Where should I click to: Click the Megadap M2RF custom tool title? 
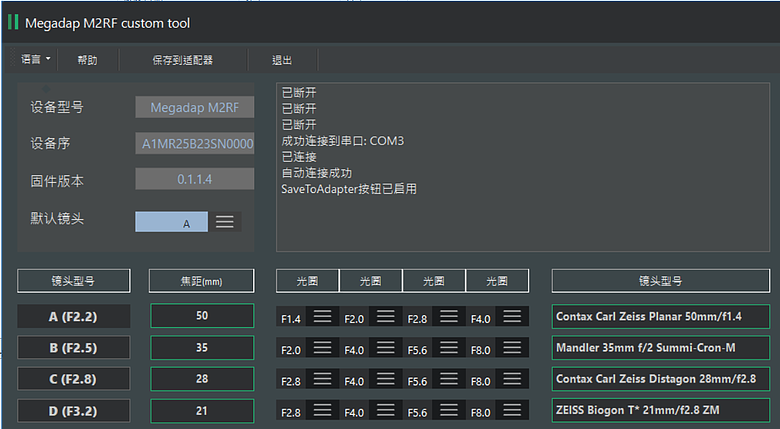[x=107, y=23]
